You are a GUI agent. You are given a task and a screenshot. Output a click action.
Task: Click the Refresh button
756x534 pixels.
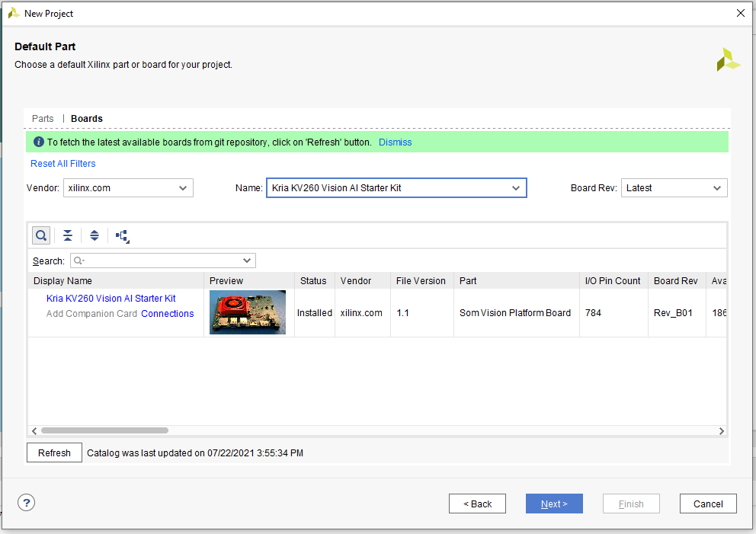coord(54,453)
